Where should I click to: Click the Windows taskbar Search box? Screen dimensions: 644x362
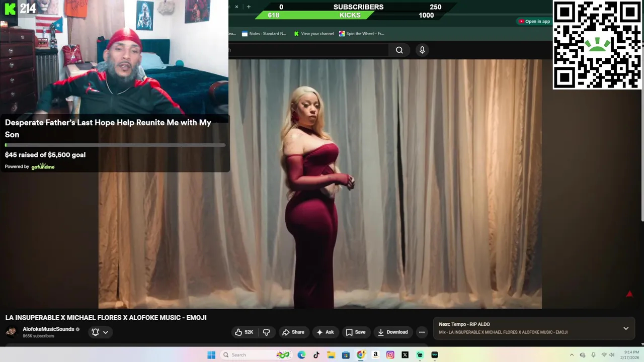[257, 355]
